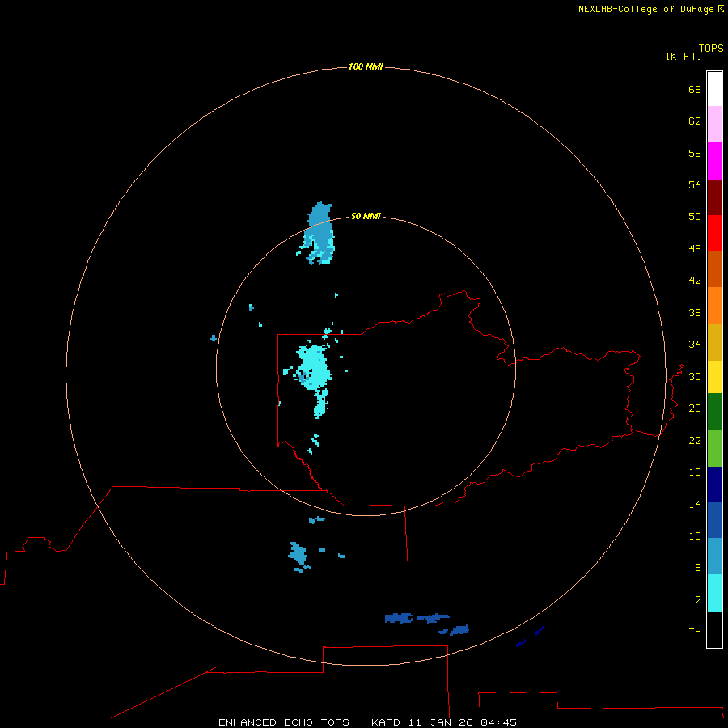Click the legend value 38
Screen dimensions: 728x728
[695, 312]
